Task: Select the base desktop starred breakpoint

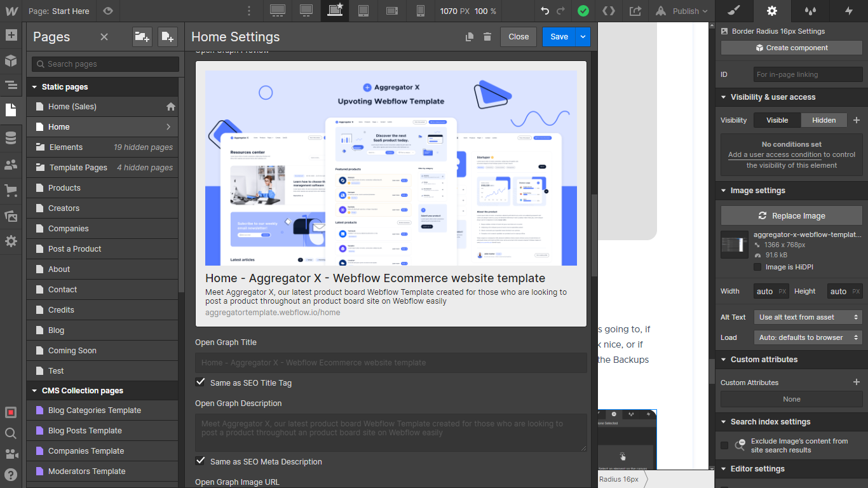Action: click(x=335, y=11)
